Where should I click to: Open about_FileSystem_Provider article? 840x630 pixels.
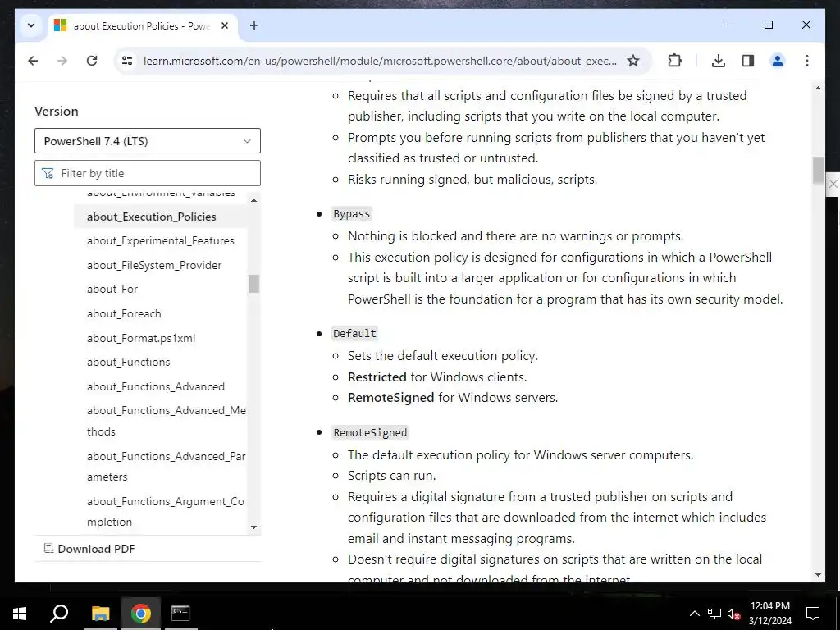(x=154, y=265)
